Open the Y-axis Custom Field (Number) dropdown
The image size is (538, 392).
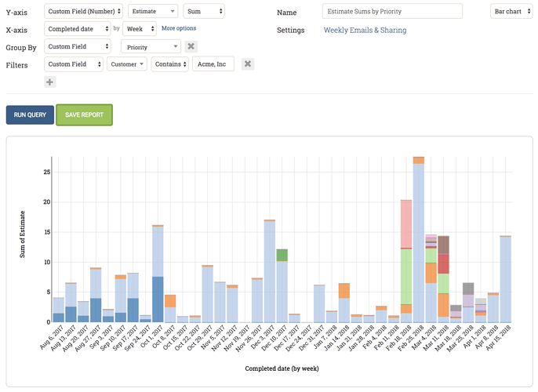(83, 11)
